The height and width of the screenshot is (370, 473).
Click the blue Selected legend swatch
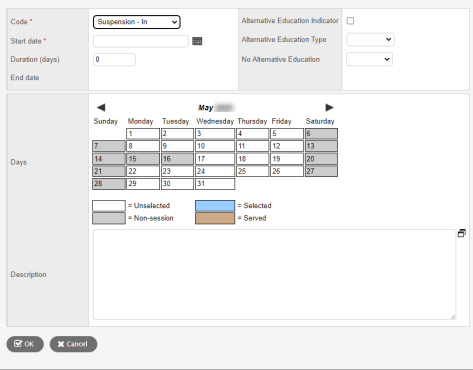click(x=215, y=206)
